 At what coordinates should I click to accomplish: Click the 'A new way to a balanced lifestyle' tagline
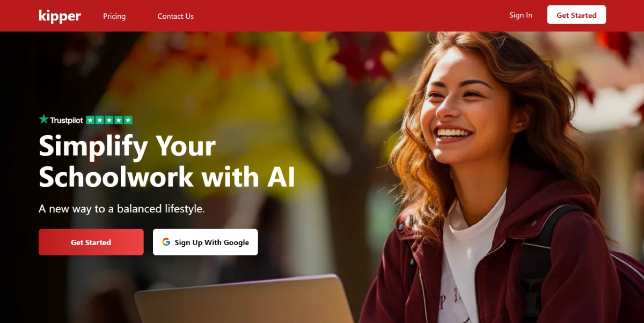coord(122,209)
